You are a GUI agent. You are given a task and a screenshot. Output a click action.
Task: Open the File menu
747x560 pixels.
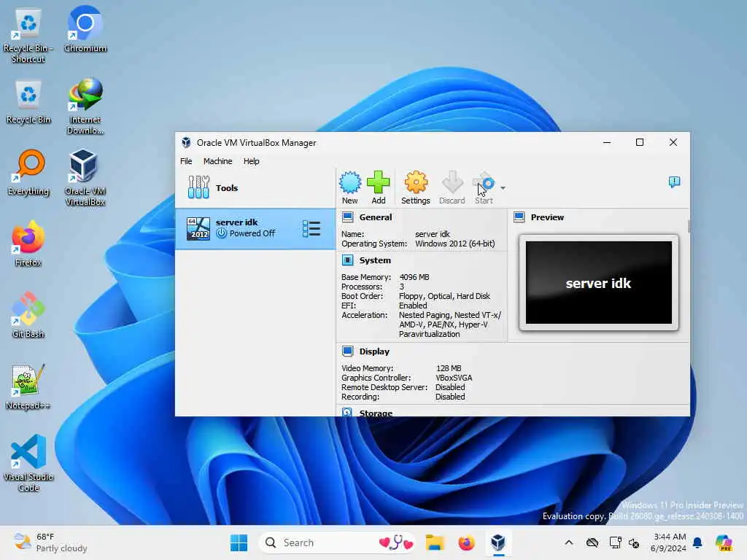click(x=186, y=161)
